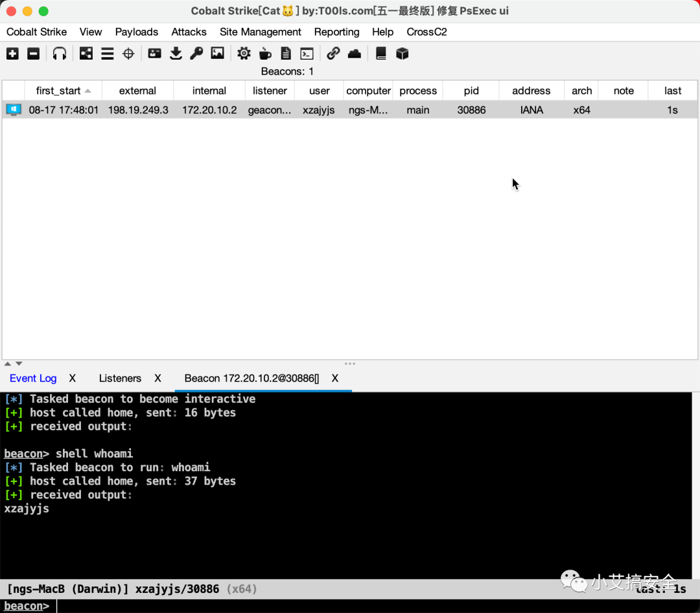Sort by external column header
The image size is (700, 613).
coord(137,91)
